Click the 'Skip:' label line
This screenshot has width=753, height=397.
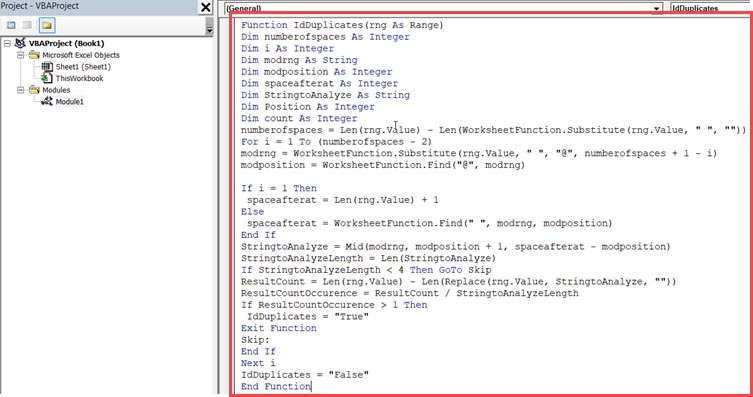(x=255, y=340)
